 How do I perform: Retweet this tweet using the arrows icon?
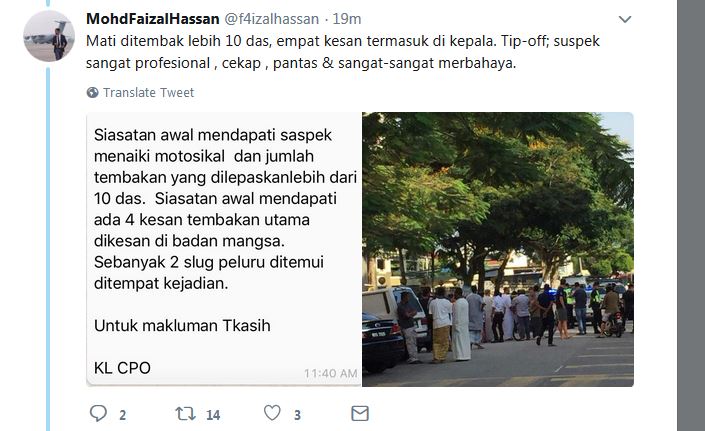coord(185,413)
